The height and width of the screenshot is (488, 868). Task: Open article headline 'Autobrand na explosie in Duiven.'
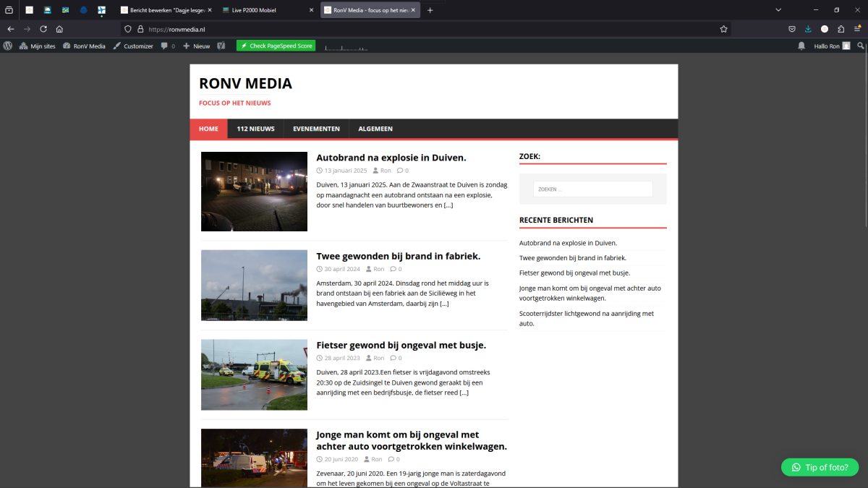point(391,158)
